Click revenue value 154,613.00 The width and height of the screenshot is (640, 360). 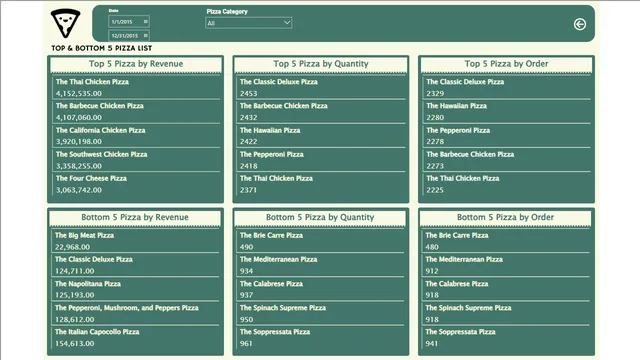coord(75,344)
